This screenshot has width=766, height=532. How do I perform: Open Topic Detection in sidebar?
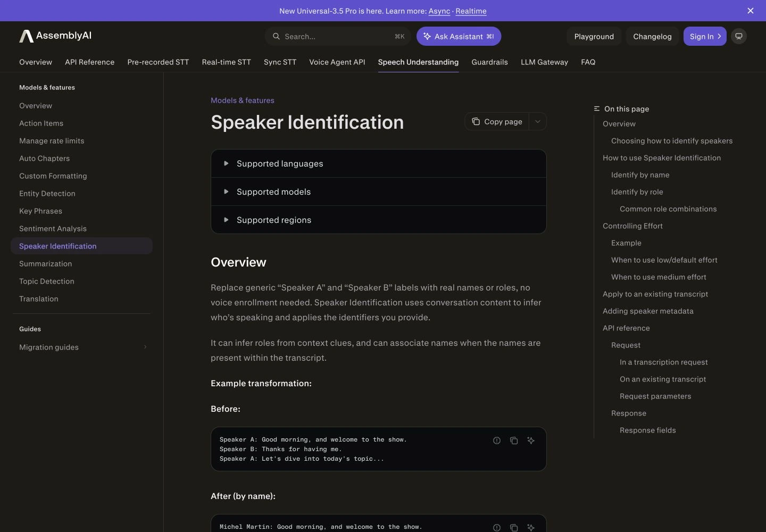tap(82, 281)
